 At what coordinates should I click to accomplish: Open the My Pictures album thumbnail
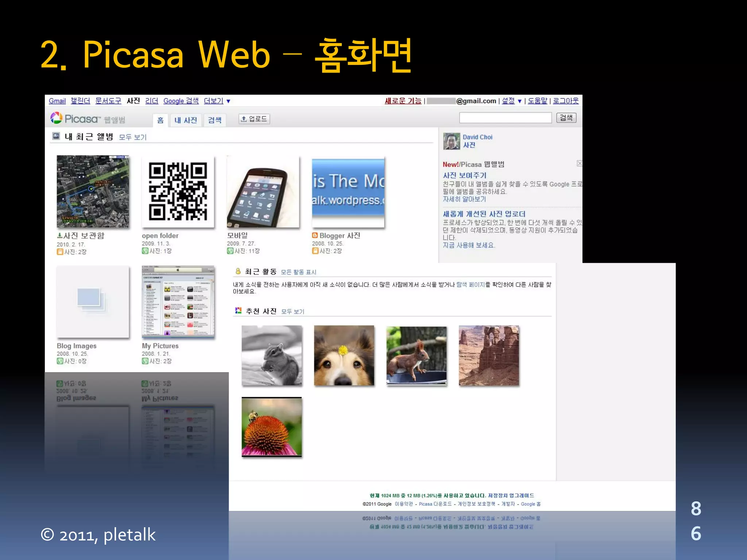point(178,302)
